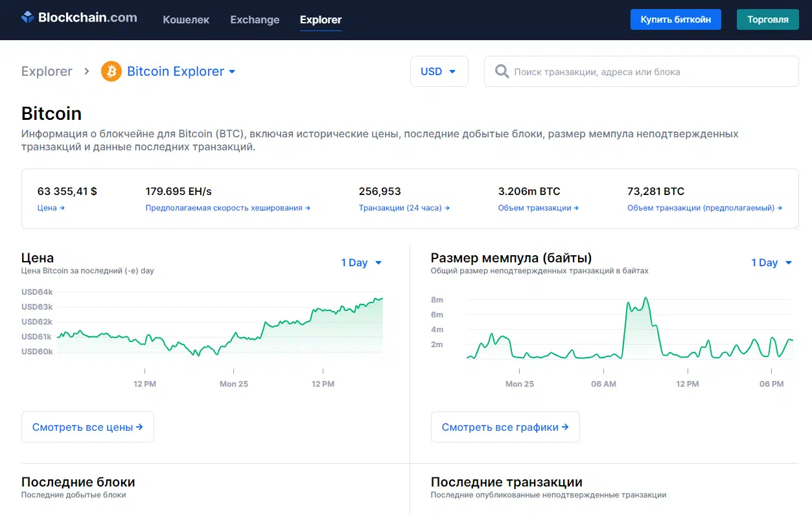Click the Размер мемпула (байты) title
This screenshot has width=812, height=515.
coord(511,258)
